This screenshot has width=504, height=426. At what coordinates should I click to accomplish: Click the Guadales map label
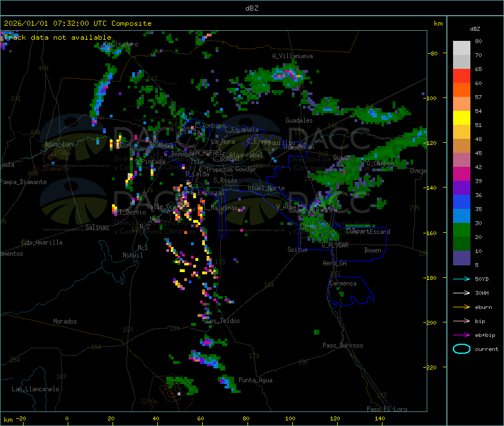[x=299, y=120]
